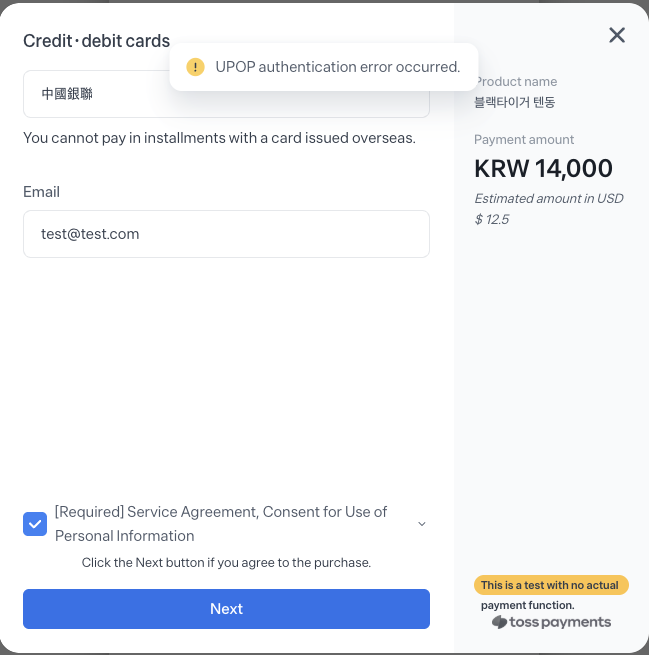This screenshot has height=655, width=649.
Task: Open the 中國銀聯 card selection dropdown
Action: pos(226,94)
